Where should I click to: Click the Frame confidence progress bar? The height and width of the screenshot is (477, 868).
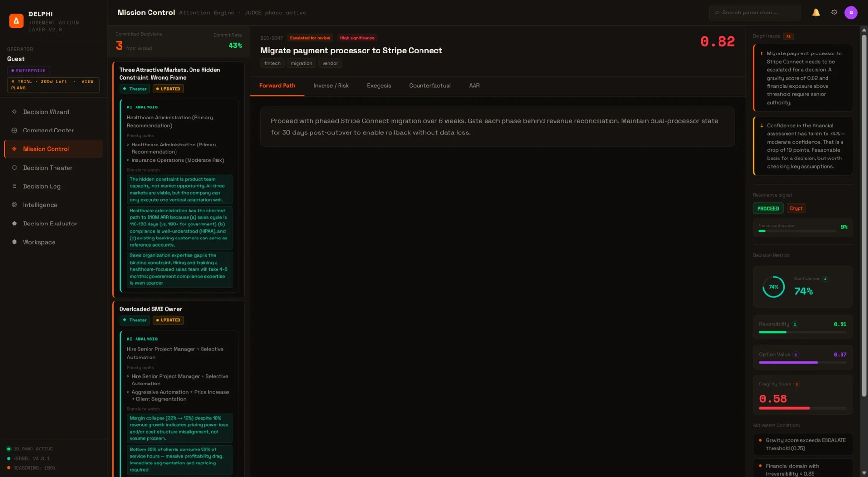pos(797,231)
